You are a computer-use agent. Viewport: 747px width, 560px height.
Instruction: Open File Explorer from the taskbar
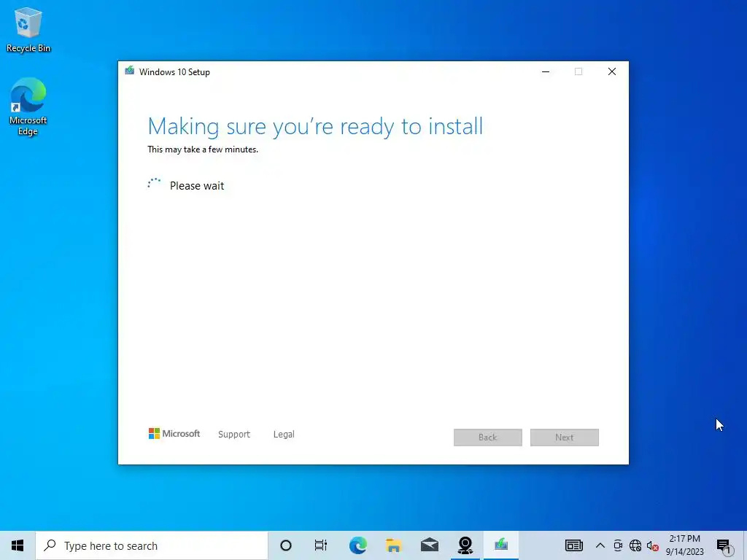click(393, 545)
